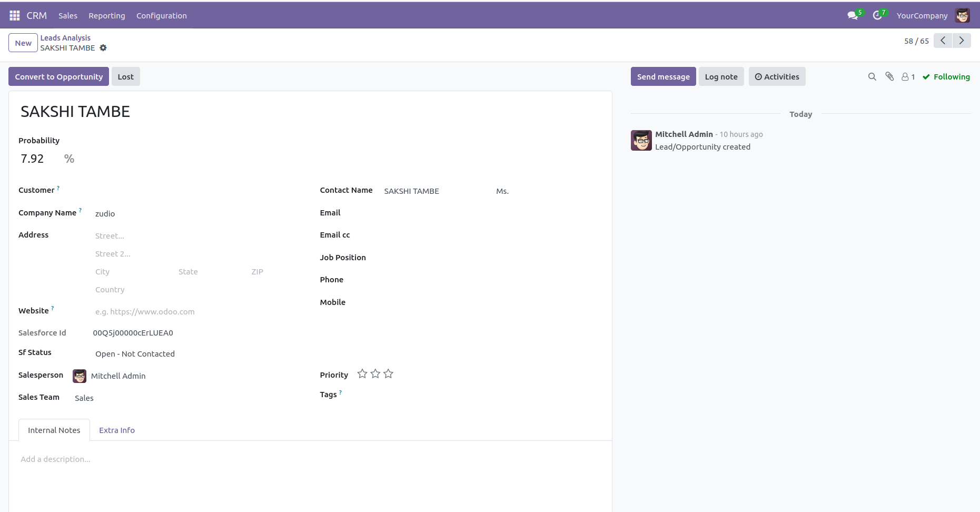Open the activities clock icon in navbar
Viewport: 980px width, 512px height.
(877, 15)
